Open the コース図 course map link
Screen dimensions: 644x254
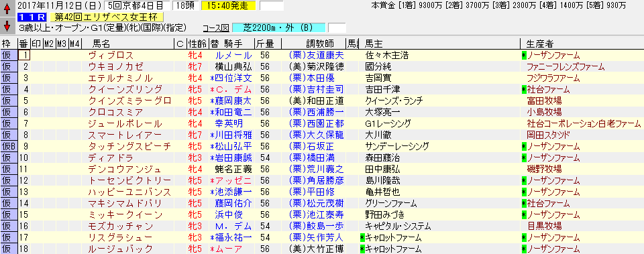[x=215, y=28]
